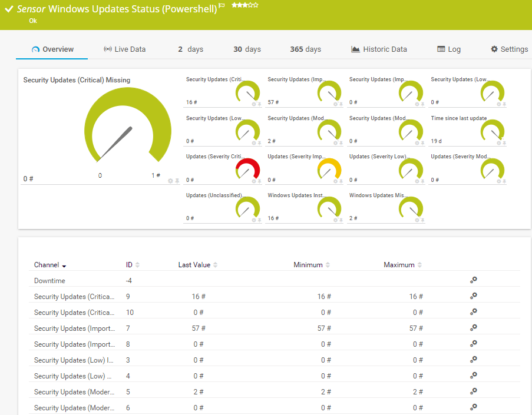Open the Historic Data tab
The width and height of the screenshot is (532, 415).
tap(379, 49)
